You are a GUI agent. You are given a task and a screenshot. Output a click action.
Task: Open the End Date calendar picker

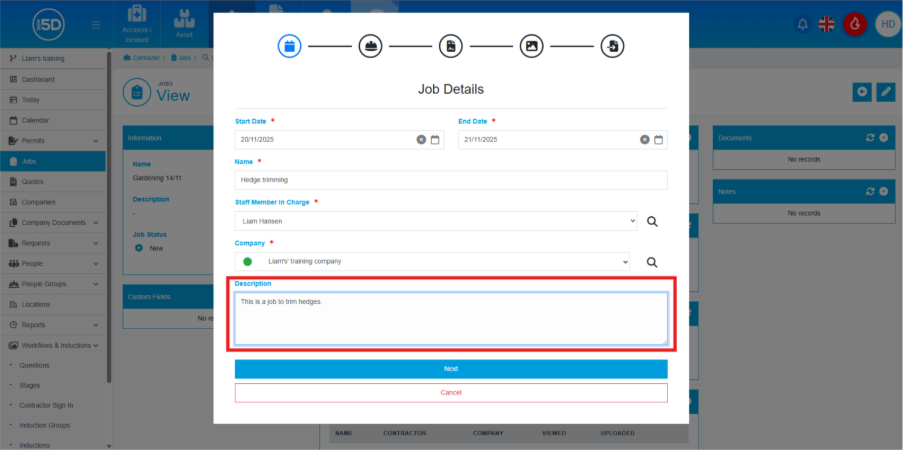659,140
